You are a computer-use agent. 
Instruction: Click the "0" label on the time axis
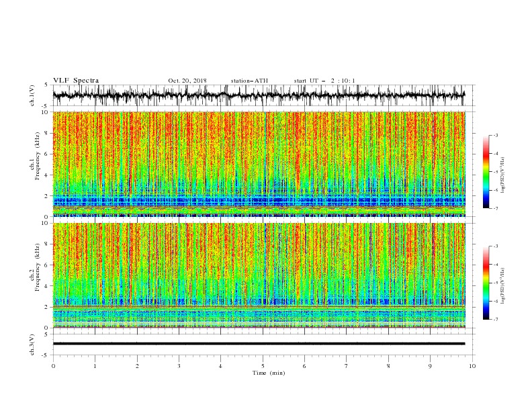[x=53, y=366]
